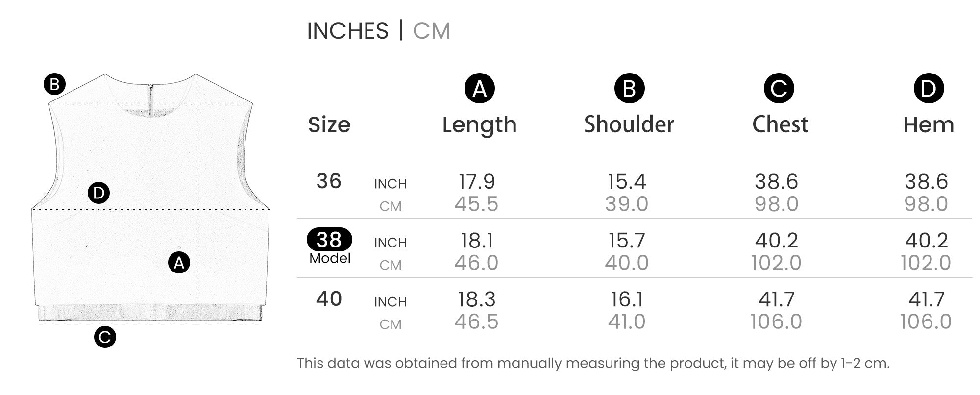Click the A marker on garment diagram

[x=179, y=263]
